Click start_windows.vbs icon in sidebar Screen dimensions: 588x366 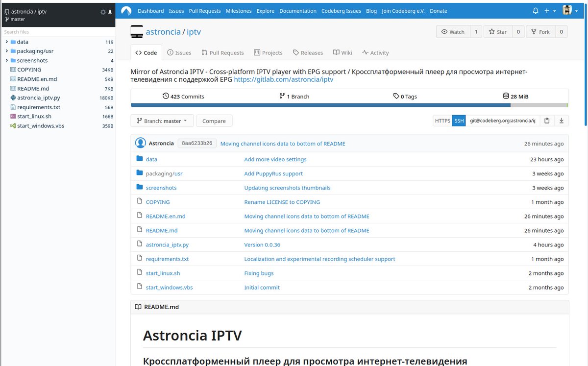coord(13,125)
